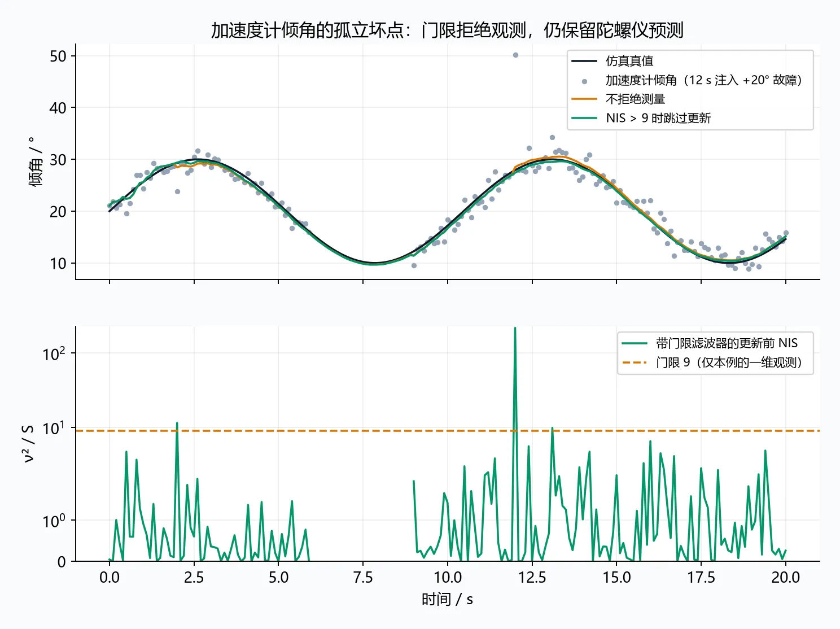The image size is (840, 629).
Task: Click the y-axis label ν² / S
Action: coord(28,443)
